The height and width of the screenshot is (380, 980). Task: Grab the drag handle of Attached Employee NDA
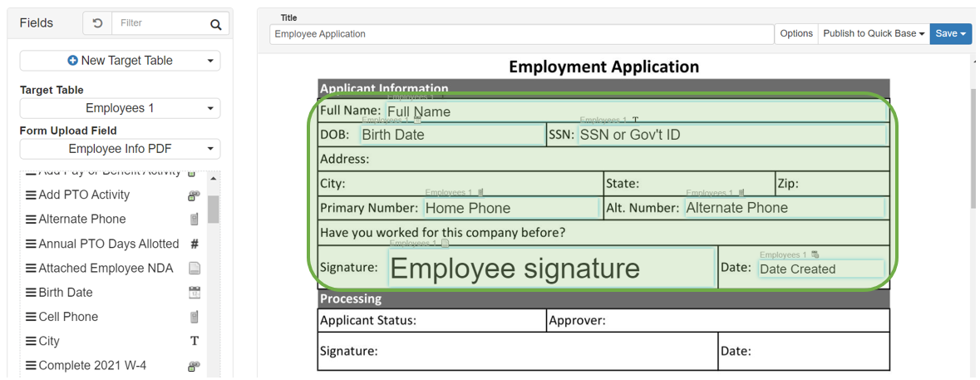(x=31, y=268)
